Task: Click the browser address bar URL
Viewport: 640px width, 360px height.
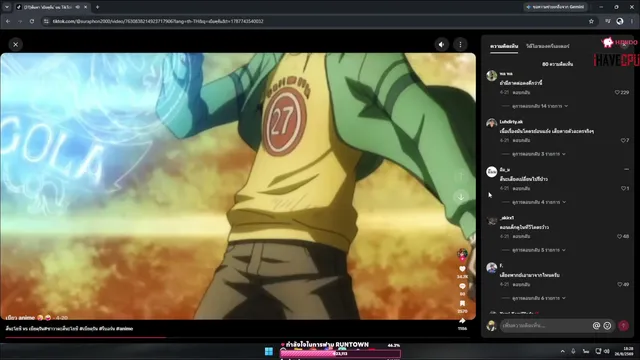Action: pos(158,21)
